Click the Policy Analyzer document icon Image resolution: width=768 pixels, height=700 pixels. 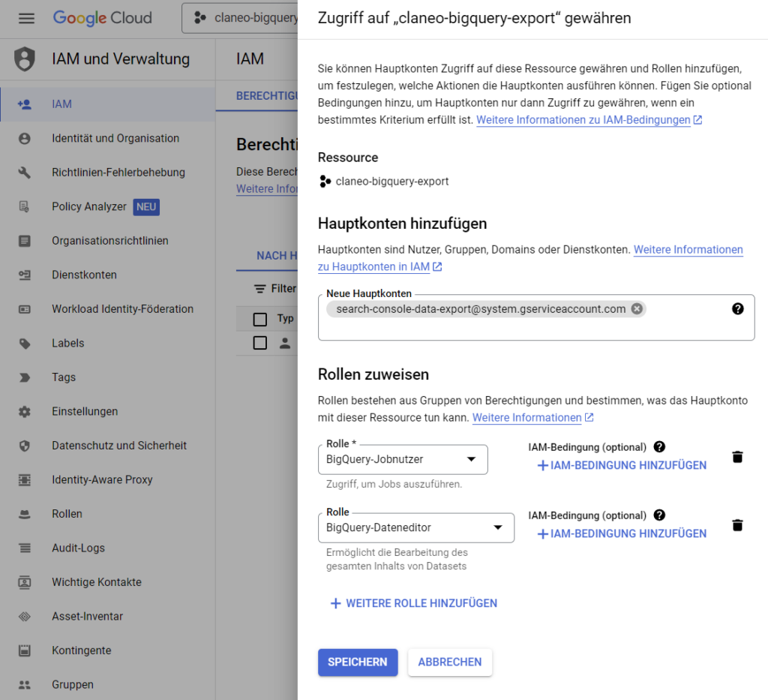(25, 207)
